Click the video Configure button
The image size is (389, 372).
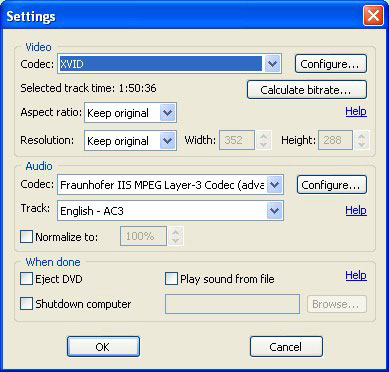point(331,64)
